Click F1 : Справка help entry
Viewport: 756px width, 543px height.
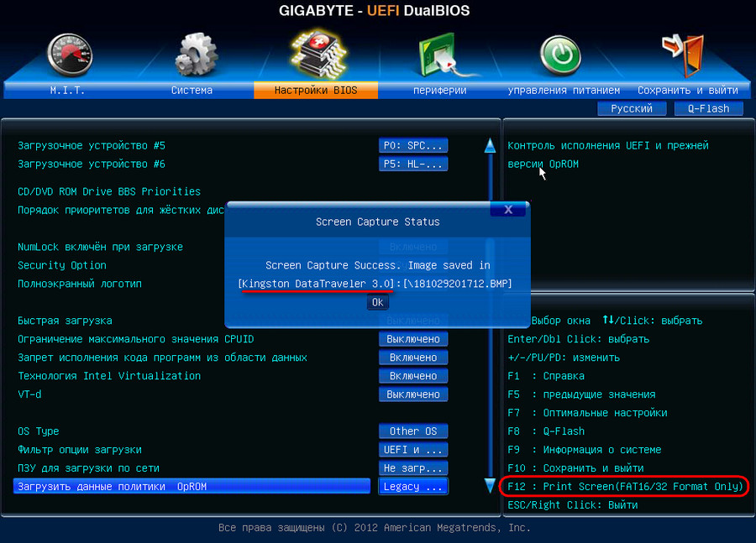[546, 376]
